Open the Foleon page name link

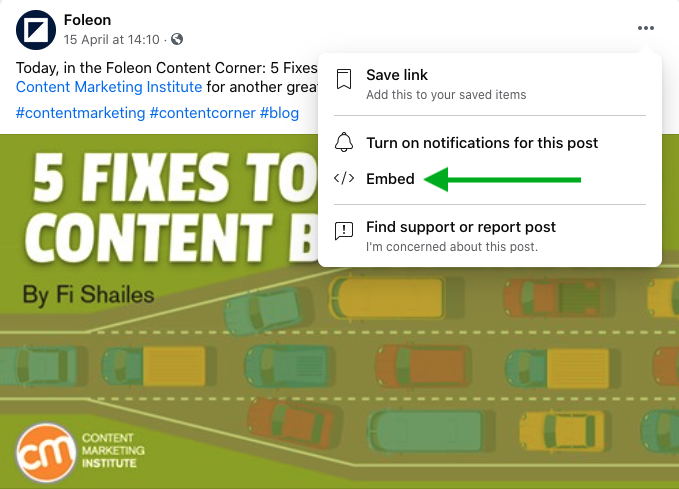(x=87, y=20)
